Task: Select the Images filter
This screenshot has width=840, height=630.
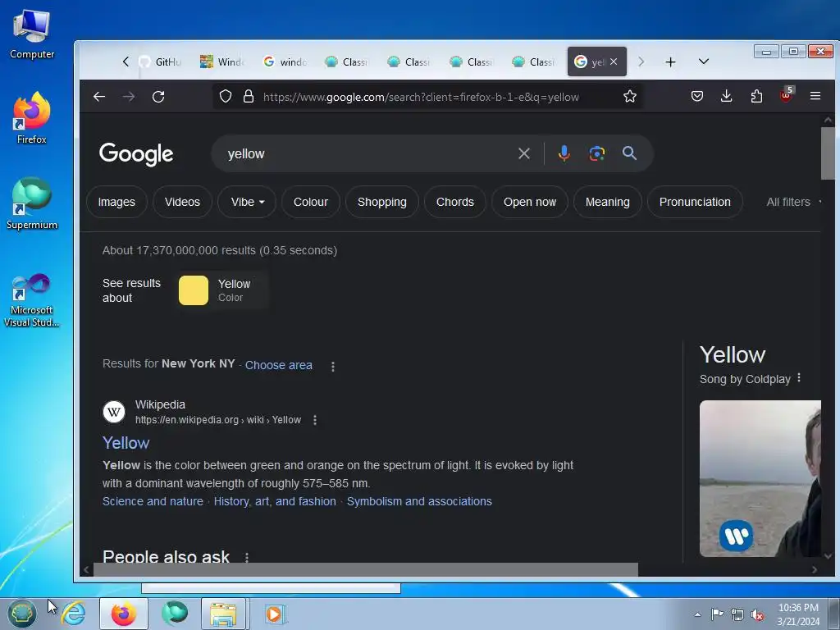Action: (x=116, y=202)
